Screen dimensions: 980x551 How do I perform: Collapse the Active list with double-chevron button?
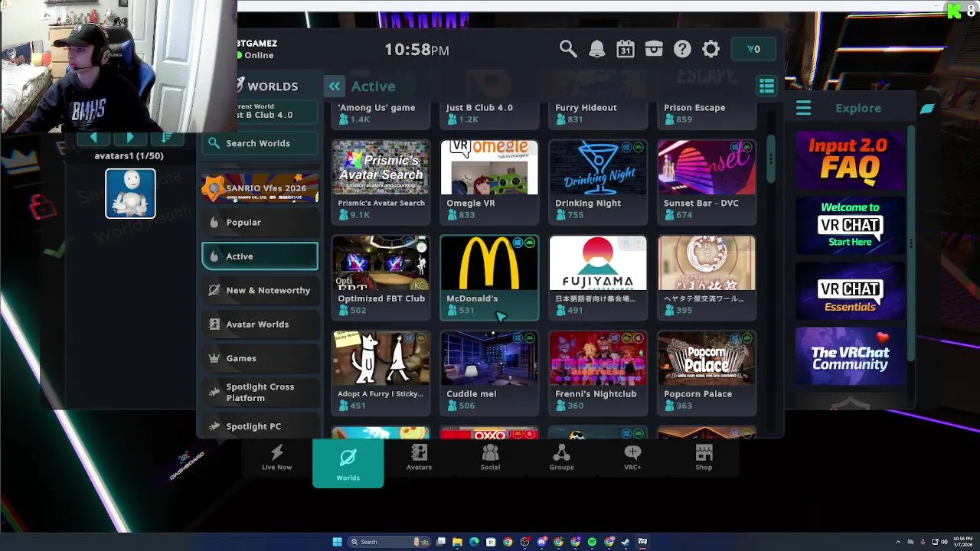(x=335, y=86)
